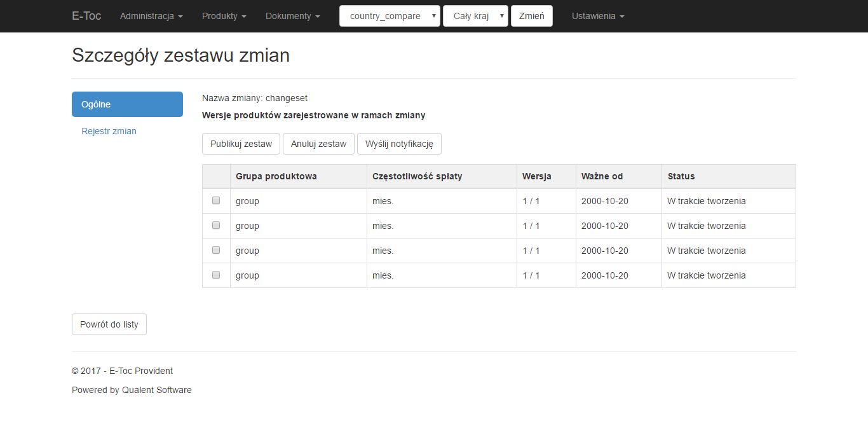Click the Grupa produktowa column header
This screenshot has height=421, width=868.
[x=299, y=176]
